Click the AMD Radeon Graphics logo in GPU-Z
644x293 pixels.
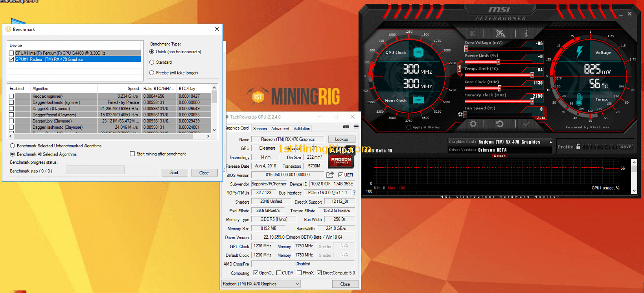pyautogui.click(x=341, y=156)
